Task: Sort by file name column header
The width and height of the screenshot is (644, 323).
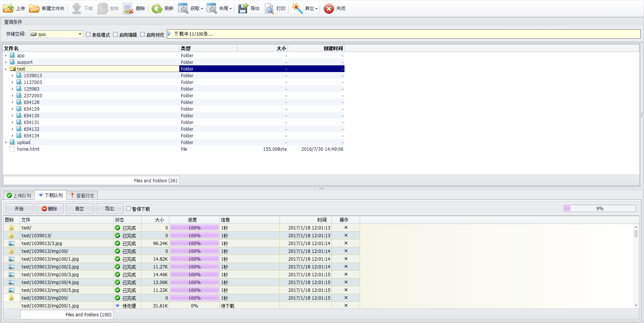Action: (91, 48)
